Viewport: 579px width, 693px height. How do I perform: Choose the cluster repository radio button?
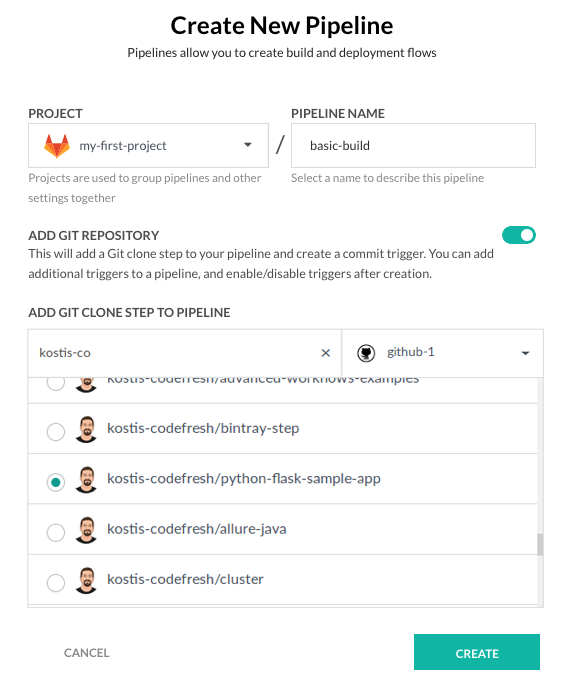[x=56, y=583]
